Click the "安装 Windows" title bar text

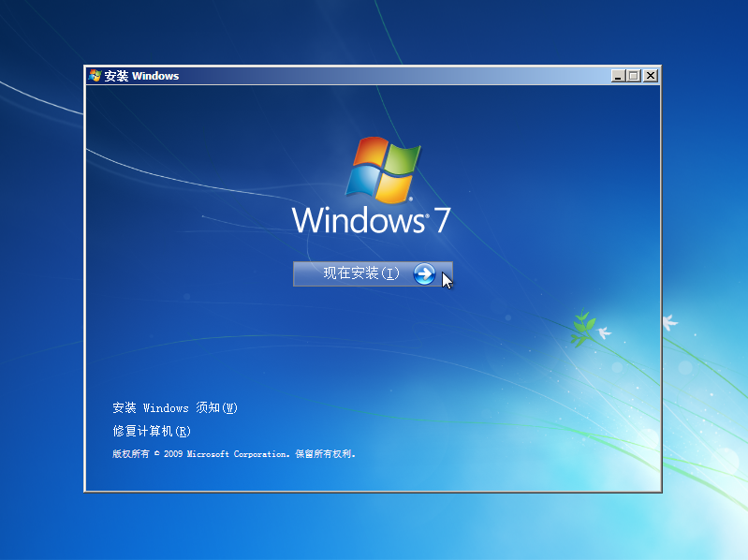click(x=141, y=76)
